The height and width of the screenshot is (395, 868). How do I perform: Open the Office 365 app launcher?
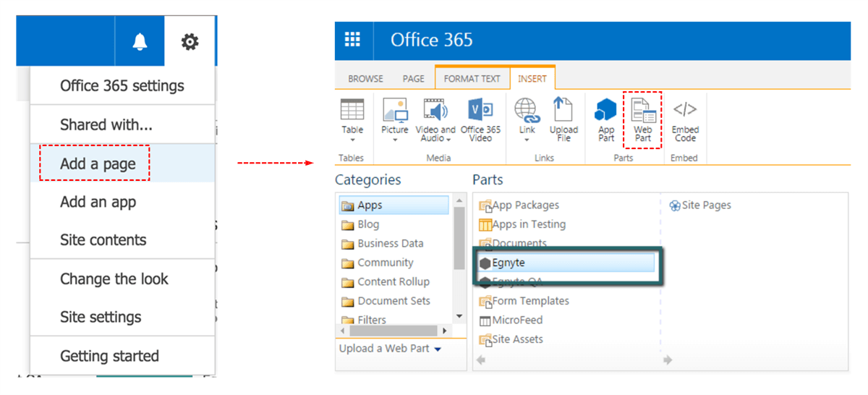(353, 40)
